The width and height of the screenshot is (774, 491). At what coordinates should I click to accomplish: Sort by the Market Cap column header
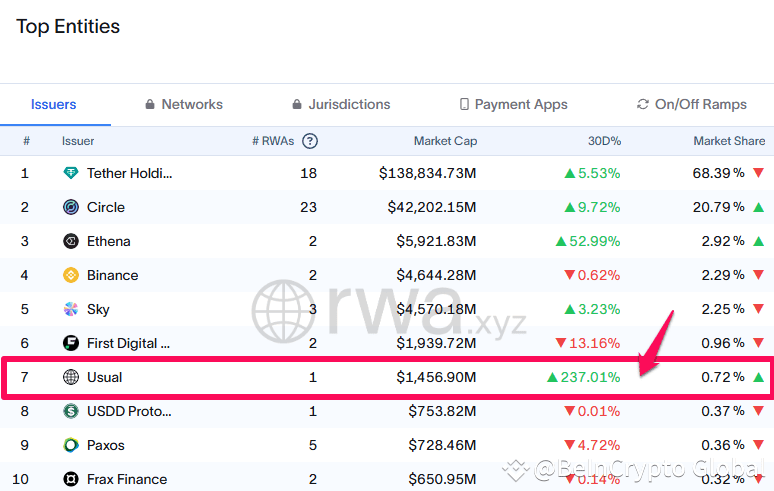click(445, 141)
